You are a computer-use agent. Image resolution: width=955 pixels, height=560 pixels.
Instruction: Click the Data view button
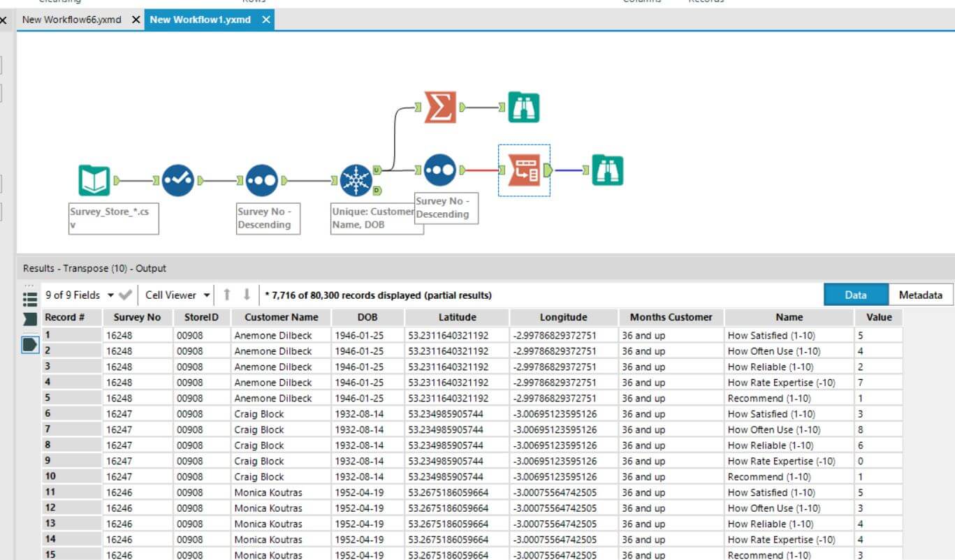(x=856, y=295)
